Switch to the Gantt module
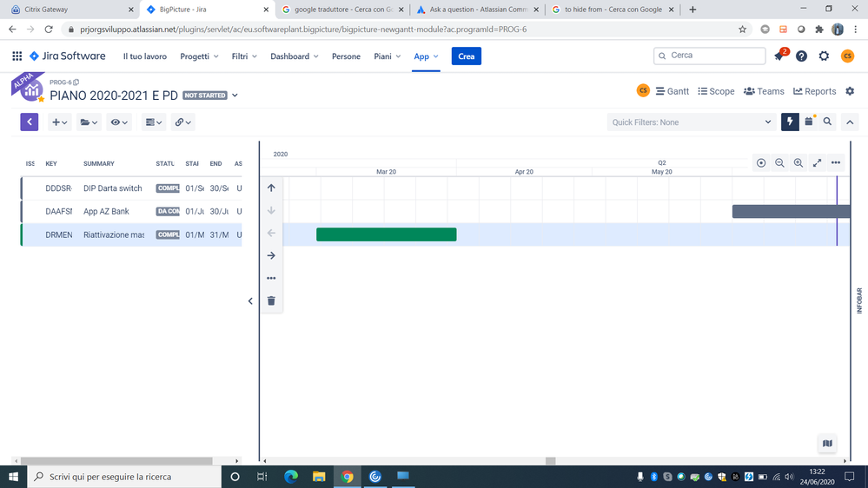Viewport: 868px width, 488px height. coord(672,91)
